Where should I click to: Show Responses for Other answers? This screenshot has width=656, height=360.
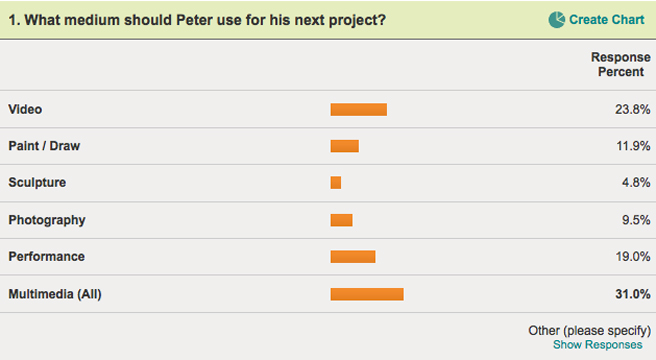[597, 345]
